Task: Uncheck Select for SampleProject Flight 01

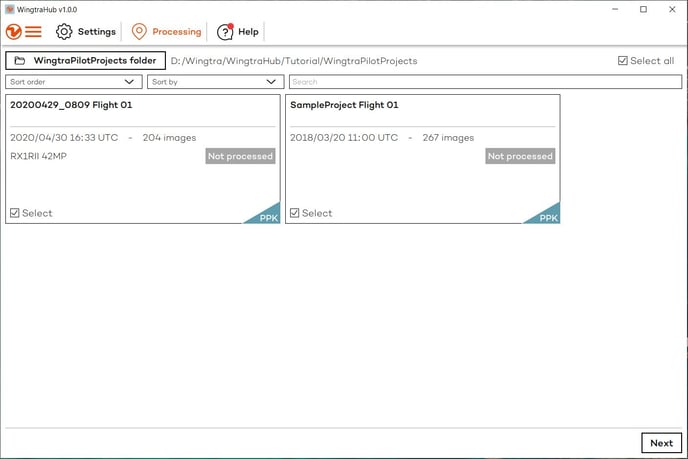Action: click(295, 213)
